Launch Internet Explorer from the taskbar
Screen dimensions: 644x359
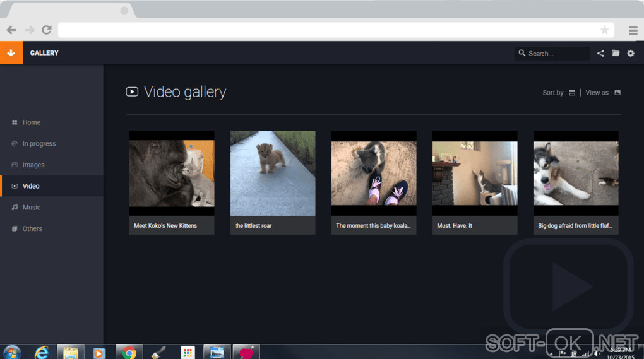42,353
